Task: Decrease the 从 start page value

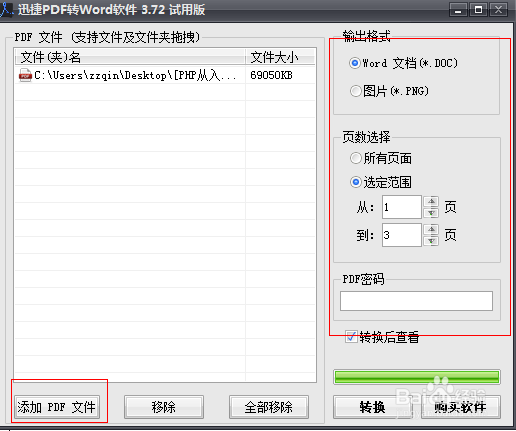Action: (x=432, y=213)
